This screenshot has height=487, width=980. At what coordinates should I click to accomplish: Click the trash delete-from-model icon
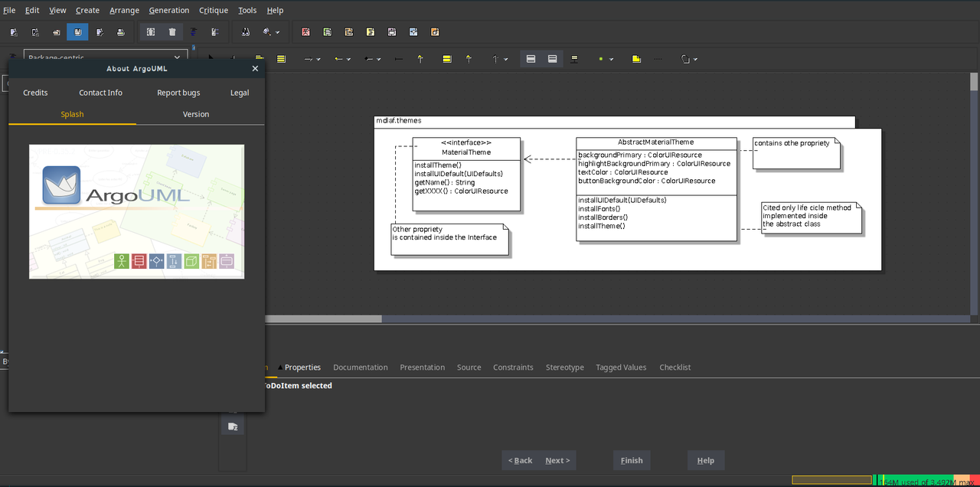point(172,32)
